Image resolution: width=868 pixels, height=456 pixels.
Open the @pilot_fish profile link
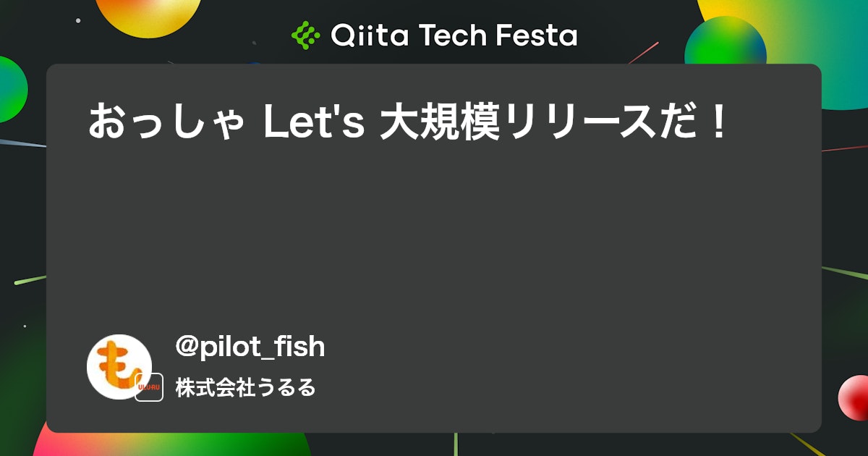pyautogui.click(x=250, y=347)
